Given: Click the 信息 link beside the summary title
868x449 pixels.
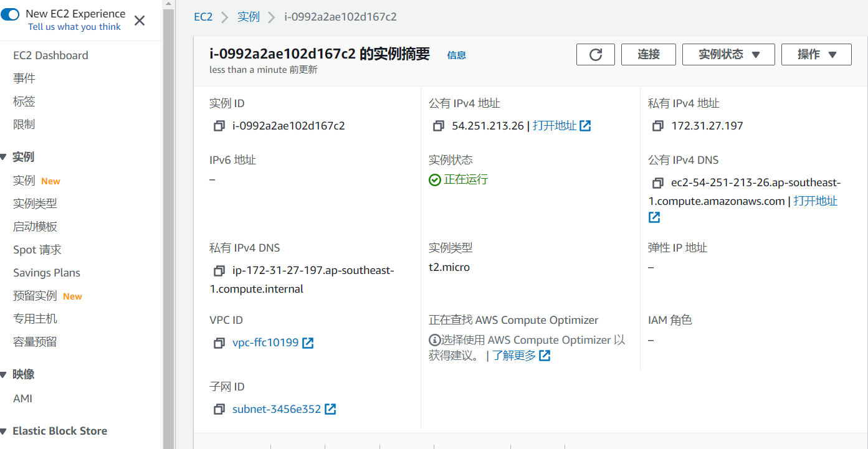Looking at the screenshot, I should pyautogui.click(x=456, y=55).
